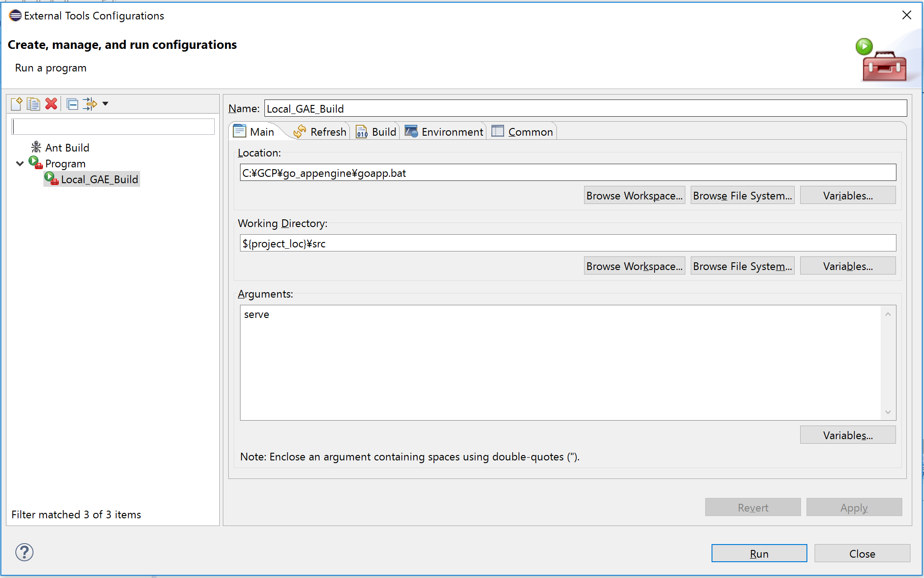Click the filter launch configurations icon
Image resolution: width=924 pixels, height=578 pixels.
click(x=90, y=104)
